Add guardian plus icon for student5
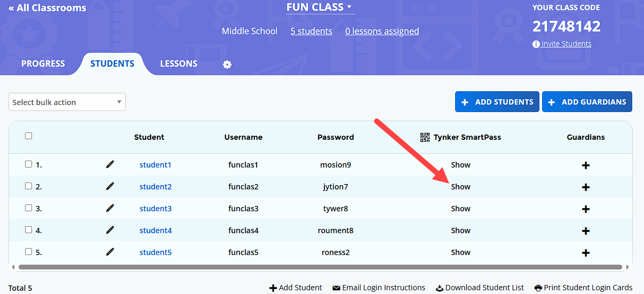 (x=585, y=253)
